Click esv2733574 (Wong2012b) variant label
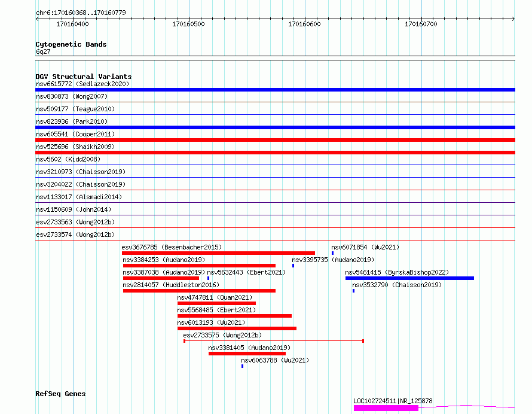The image size is (532, 414). [x=75, y=235]
